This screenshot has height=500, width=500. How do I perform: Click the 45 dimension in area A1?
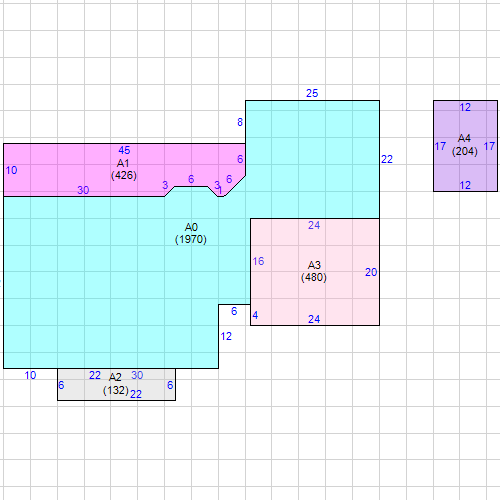124,150
